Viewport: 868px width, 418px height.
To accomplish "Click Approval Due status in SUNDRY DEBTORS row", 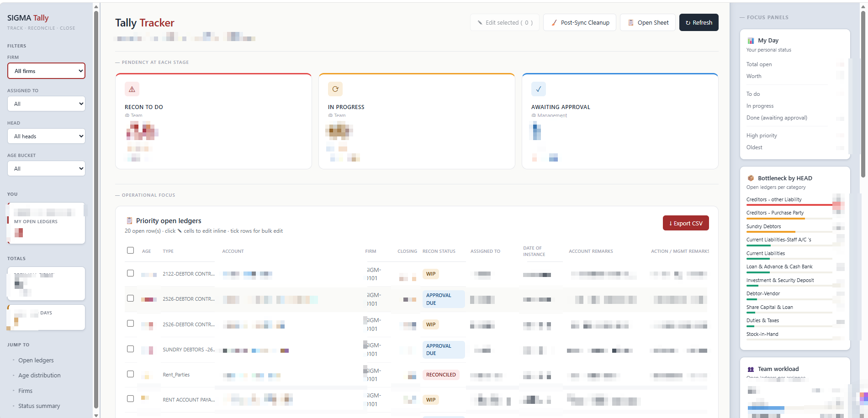I will click(443, 350).
